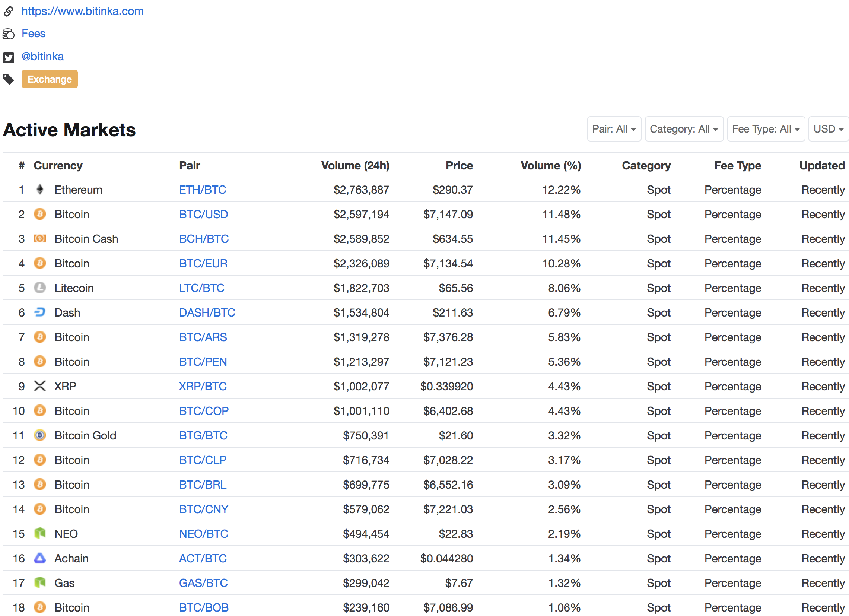The width and height of the screenshot is (849, 616).
Task: Open the Fees link
Action: coord(33,34)
